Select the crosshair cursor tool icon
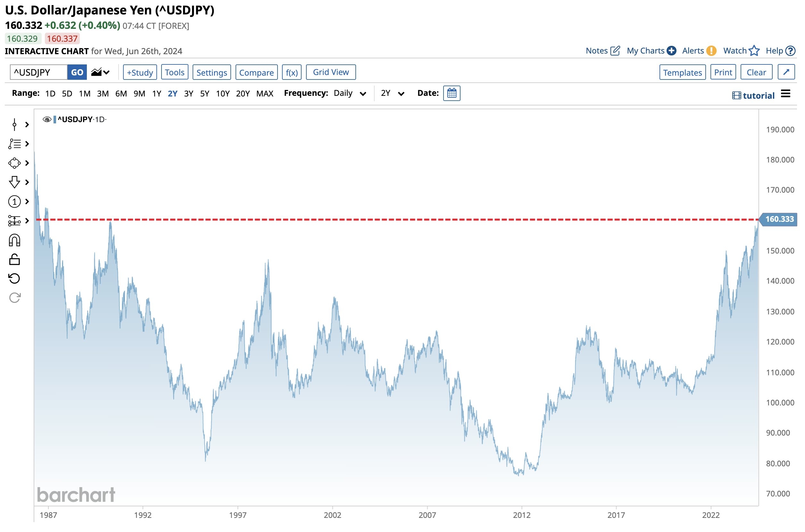The width and height of the screenshot is (805, 532). point(14,125)
